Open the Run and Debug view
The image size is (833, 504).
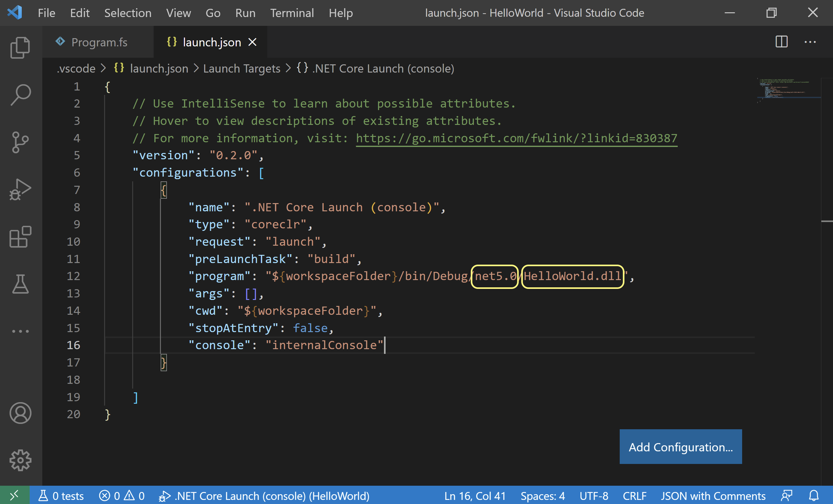20,190
